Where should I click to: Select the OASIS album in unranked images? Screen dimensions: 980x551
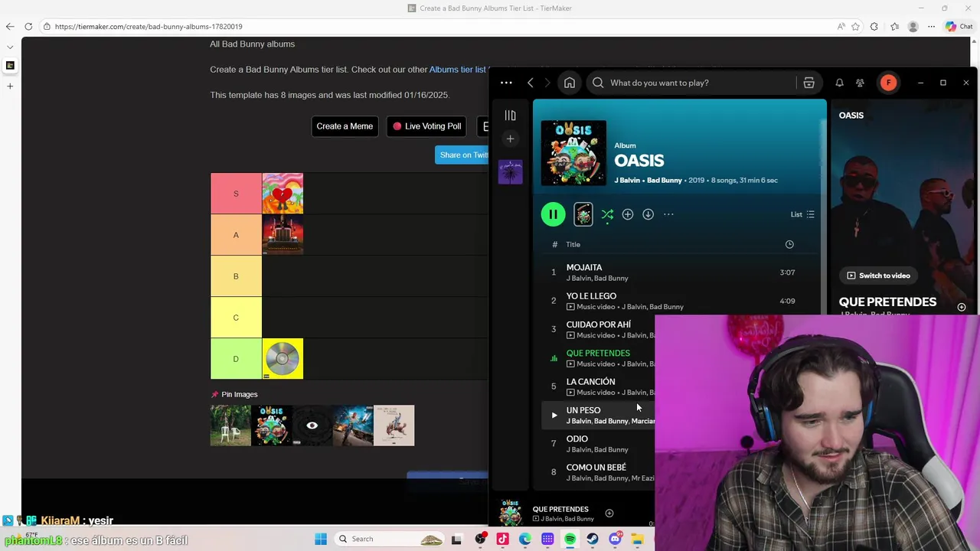point(272,425)
